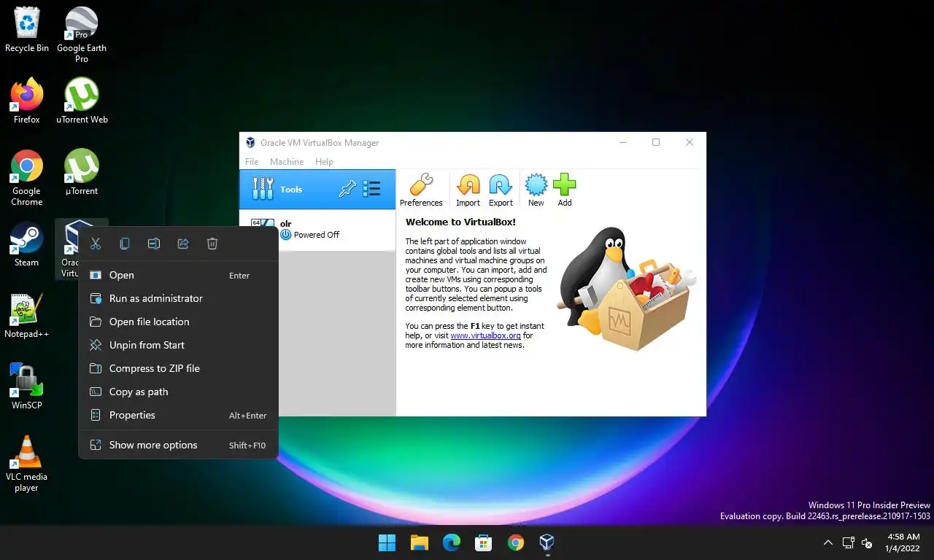Viewport: 934px width, 560px height.
Task: Select the Tools item in VirtualBox sidebar
Action: pyautogui.click(x=317, y=189)
